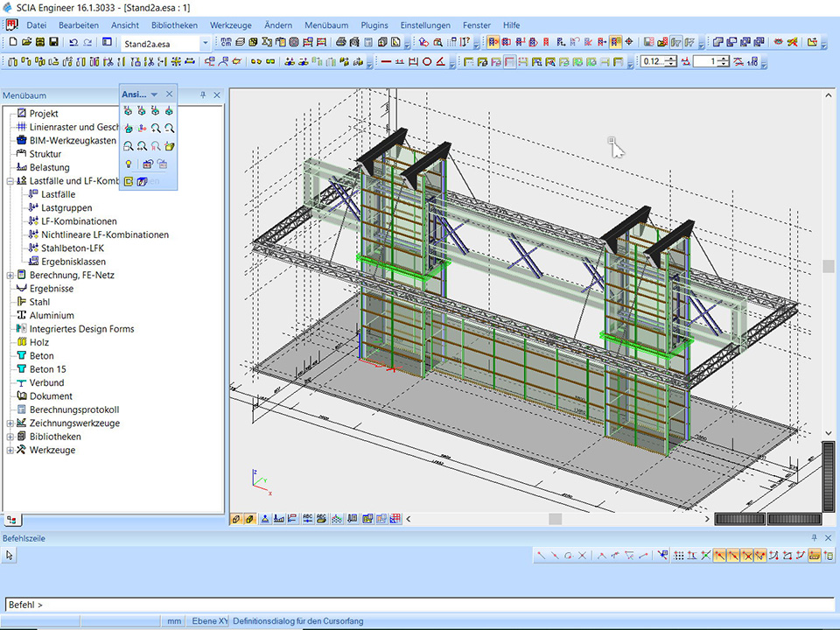Click the Save project icon

(x=53, y=42)
